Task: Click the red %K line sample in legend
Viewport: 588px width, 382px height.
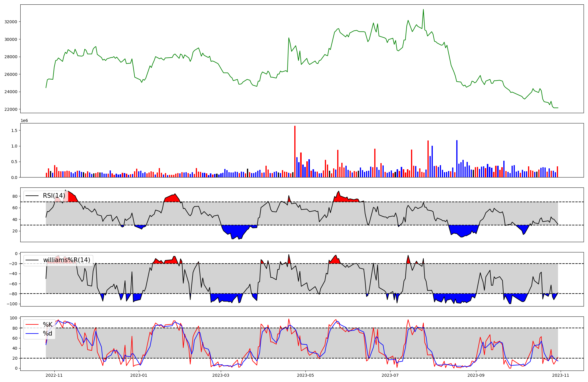Action: [32, 324]
